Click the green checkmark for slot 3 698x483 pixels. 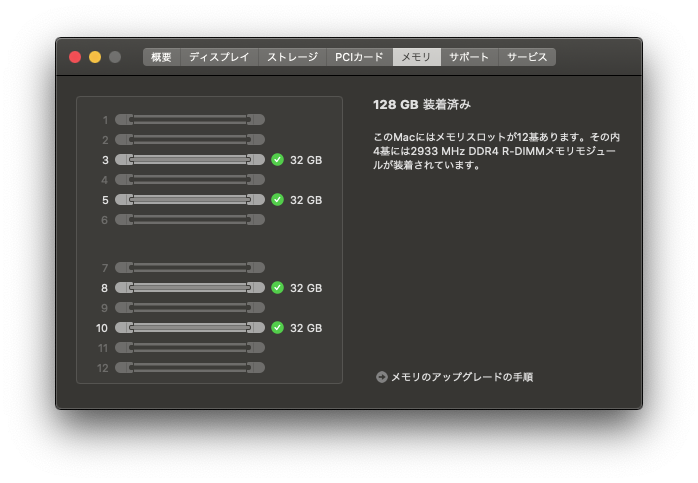point(277,160)
